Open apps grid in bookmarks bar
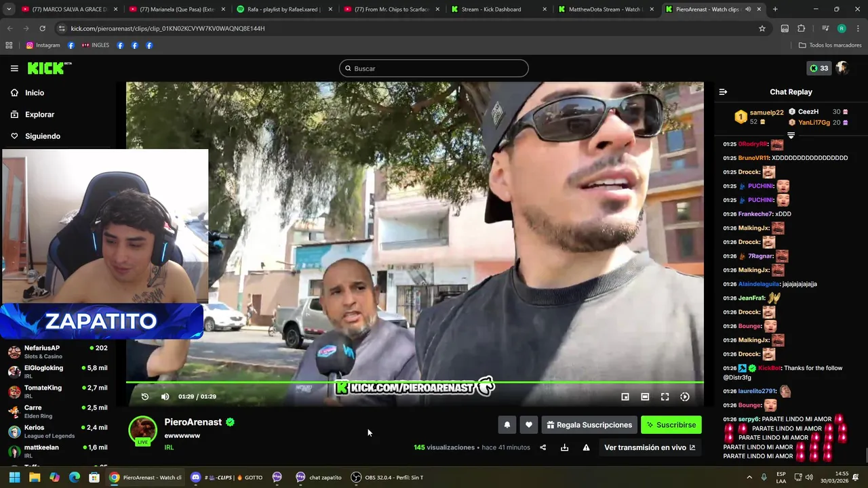The height and width of the screenshot is (488, 868). point(9,45)
